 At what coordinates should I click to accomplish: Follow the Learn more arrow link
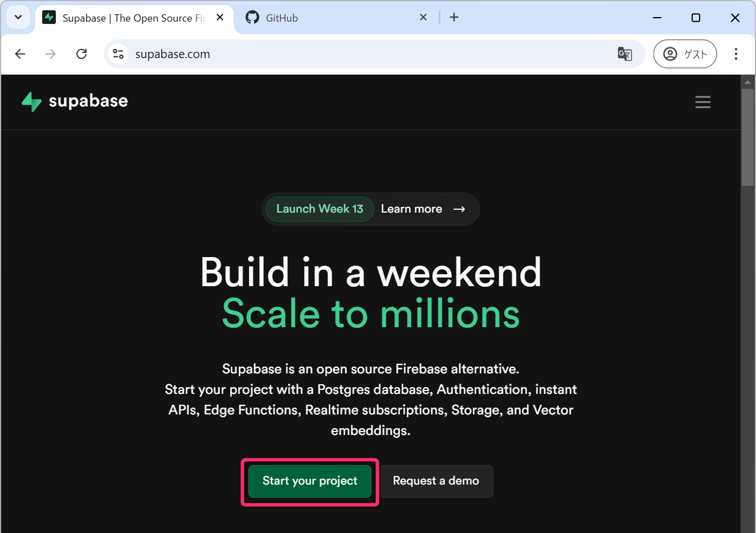click(423, 209)
